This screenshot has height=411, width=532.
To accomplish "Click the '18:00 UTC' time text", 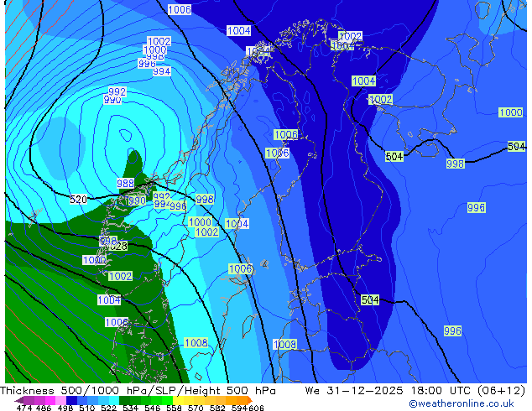I will tap(442, 391).
